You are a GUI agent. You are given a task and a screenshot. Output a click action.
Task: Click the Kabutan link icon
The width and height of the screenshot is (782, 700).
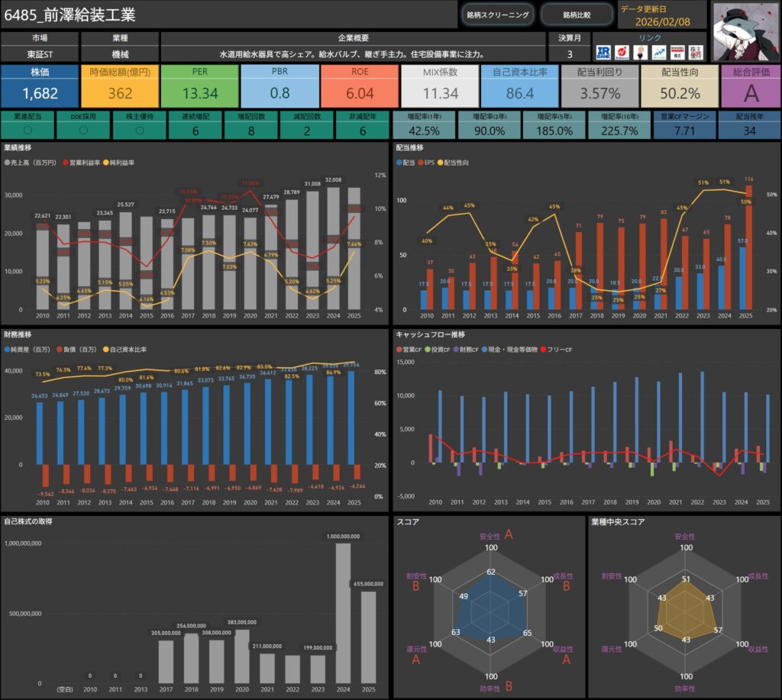pos(622,52)
